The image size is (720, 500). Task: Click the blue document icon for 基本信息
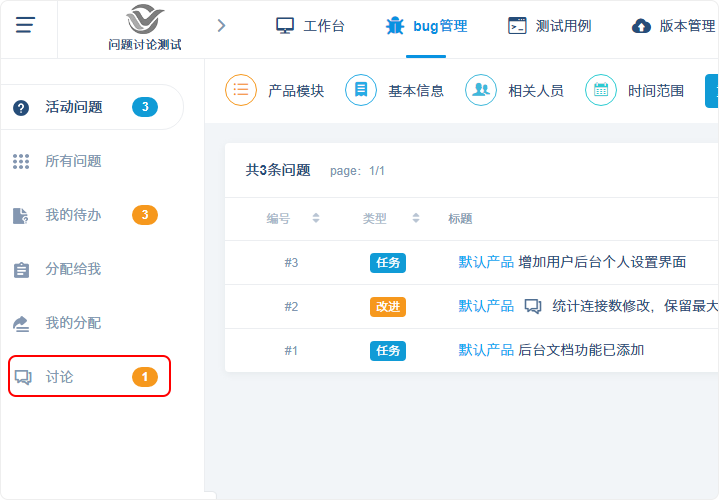click(361, 90)
